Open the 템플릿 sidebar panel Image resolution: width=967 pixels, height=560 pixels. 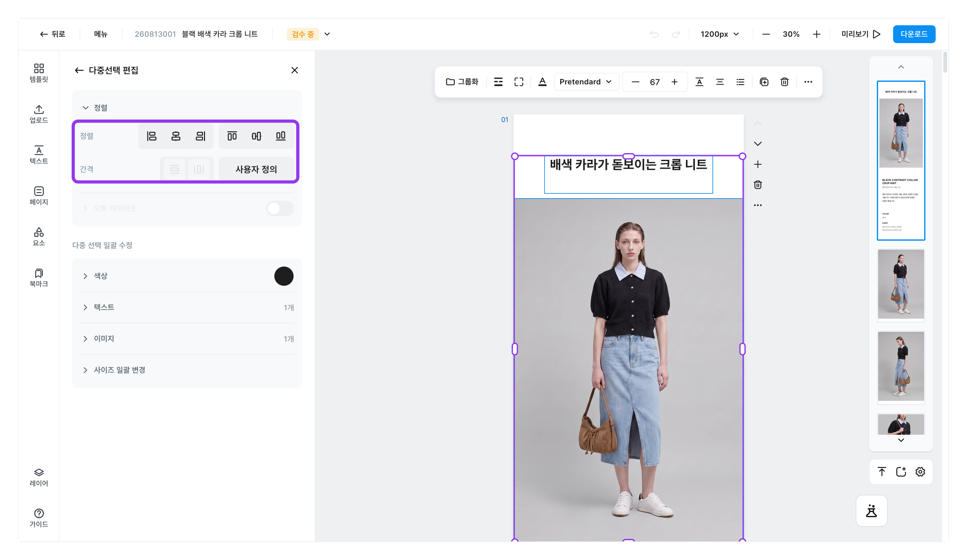[x=39, y=73]
